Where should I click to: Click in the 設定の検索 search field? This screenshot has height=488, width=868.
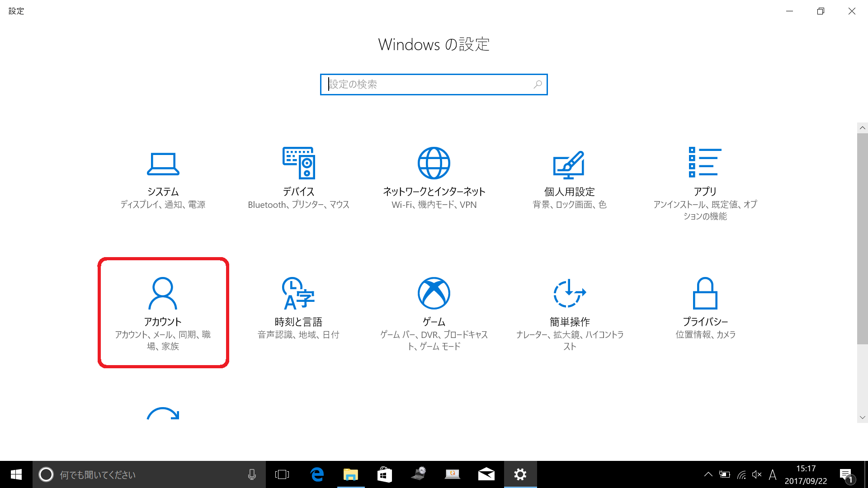coord(434,84)
